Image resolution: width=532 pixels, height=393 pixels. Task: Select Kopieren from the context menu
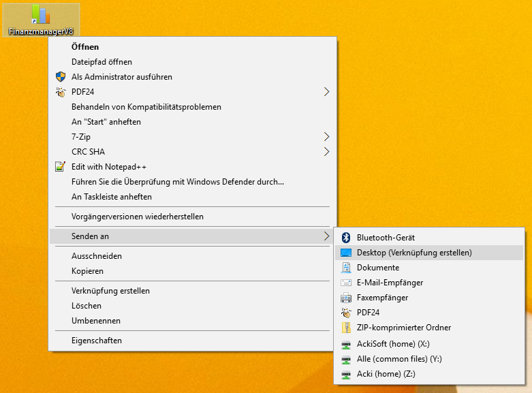pos(192,271)
